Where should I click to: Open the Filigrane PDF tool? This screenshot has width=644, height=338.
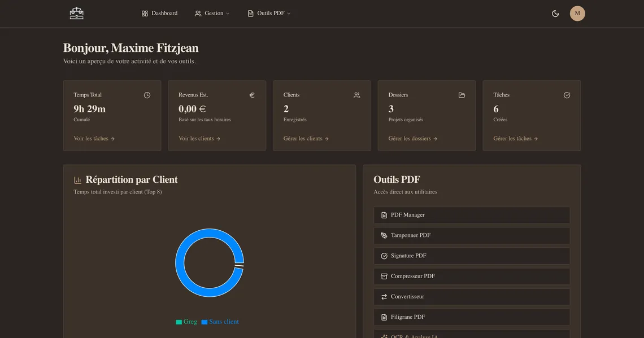(408, 317)
